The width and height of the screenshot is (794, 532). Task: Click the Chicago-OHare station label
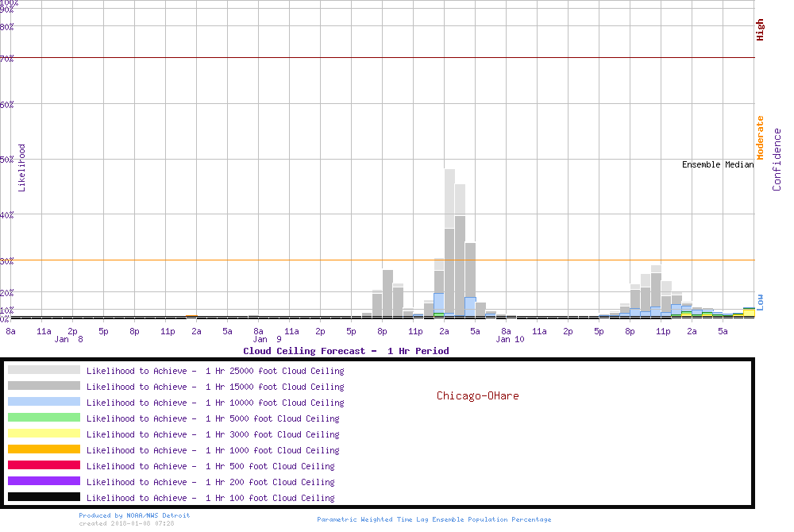click(x=477, y=395)
